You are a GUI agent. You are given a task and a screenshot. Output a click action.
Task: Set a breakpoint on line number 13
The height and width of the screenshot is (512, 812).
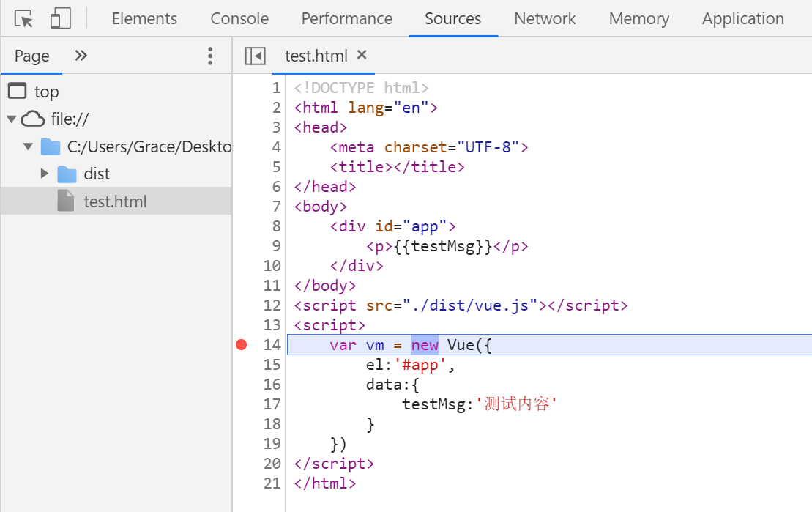tap(272, 325)
